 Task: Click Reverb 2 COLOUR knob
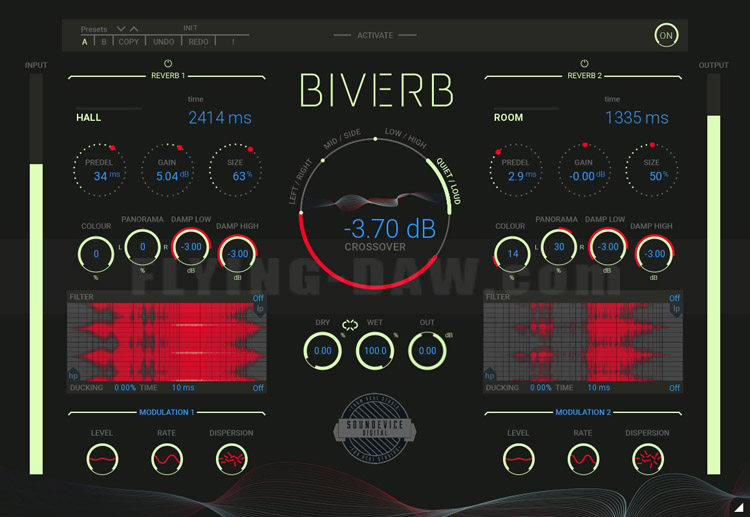click(x=512, y=254)
